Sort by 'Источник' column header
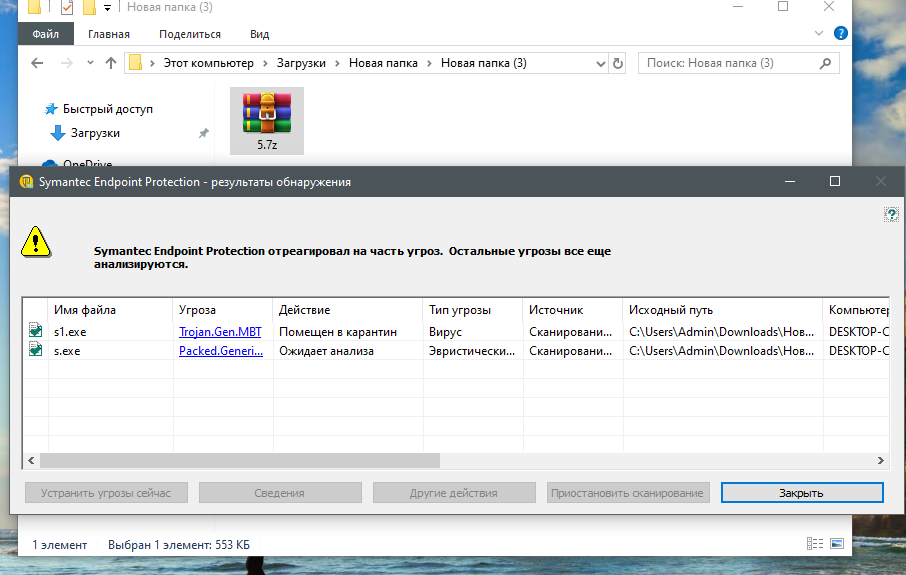This screenshot has width=906, height=575. (x=573, y=310)
